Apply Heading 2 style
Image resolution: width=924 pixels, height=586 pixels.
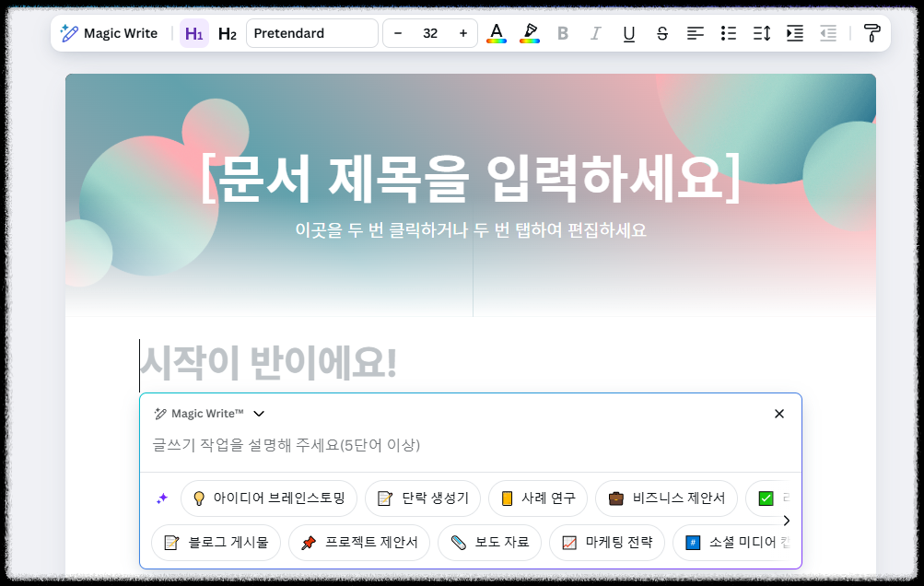[227, 33]
